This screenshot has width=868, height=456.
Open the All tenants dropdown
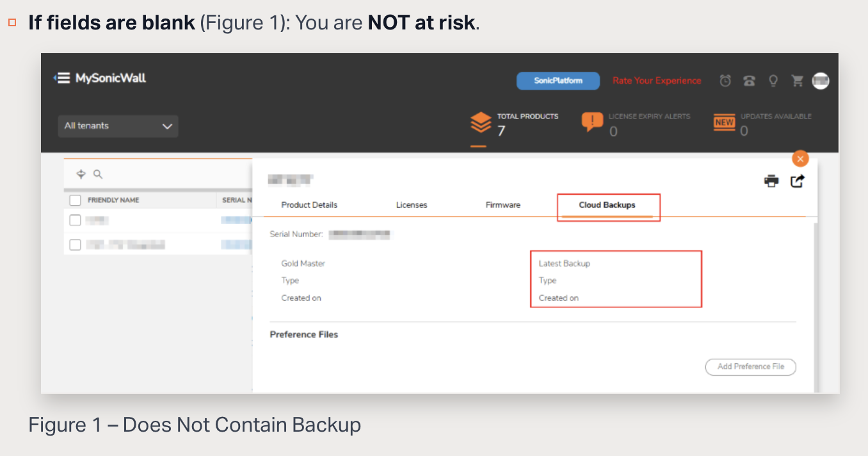click(118, 126)
